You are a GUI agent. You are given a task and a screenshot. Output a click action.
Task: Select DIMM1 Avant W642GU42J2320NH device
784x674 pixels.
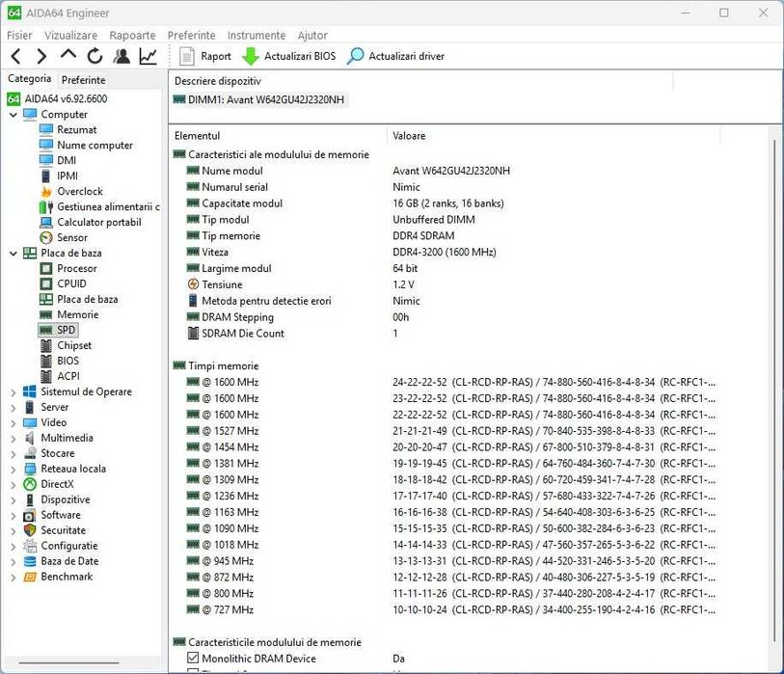[x=259, y=99]
